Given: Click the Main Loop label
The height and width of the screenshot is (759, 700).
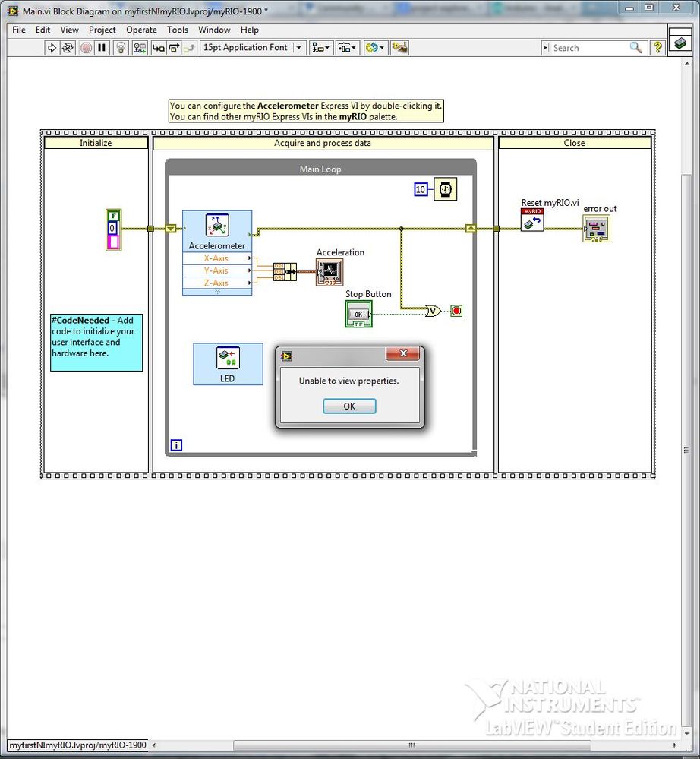Looking at the screenshot, I should [x=320, y=169].
